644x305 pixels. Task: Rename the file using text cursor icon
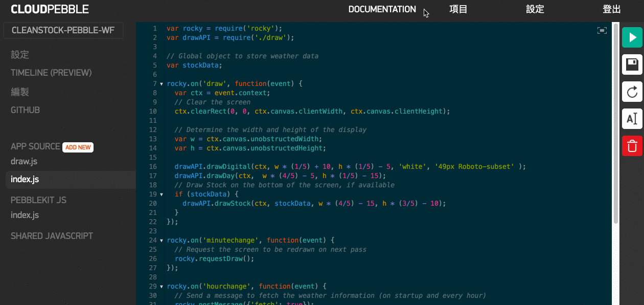coord(632,119)
